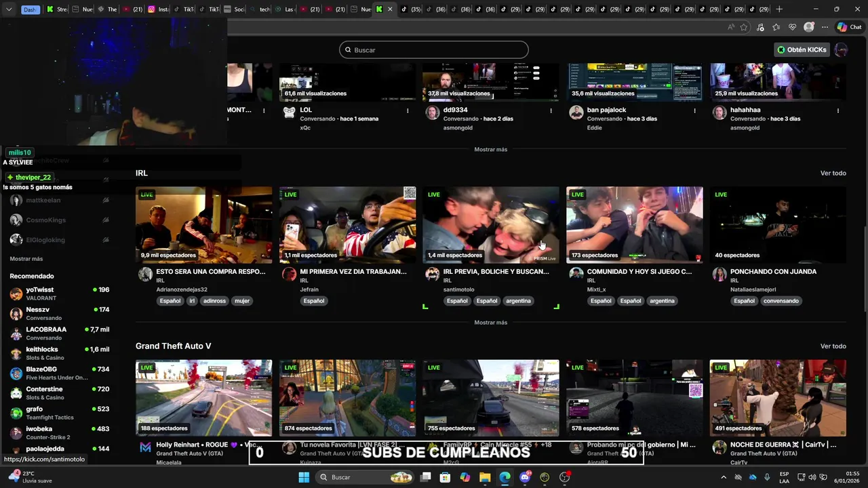Open Discord from taskbar
This screenshot has height=488, width=868.
point(525,477)
